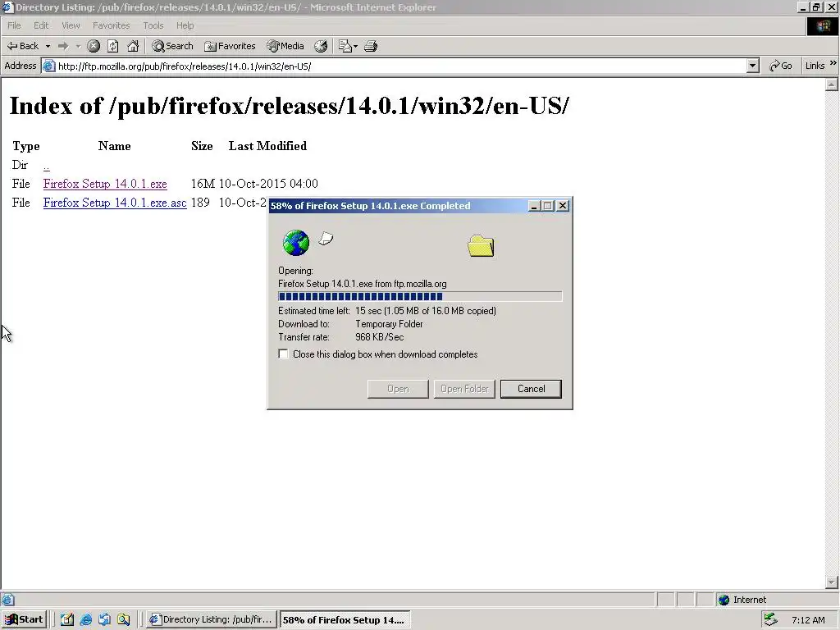Viewport: 840px width, 630px height.
Task: Open the Edit menu
Action: pyautogui.click(x=41, y=25)
